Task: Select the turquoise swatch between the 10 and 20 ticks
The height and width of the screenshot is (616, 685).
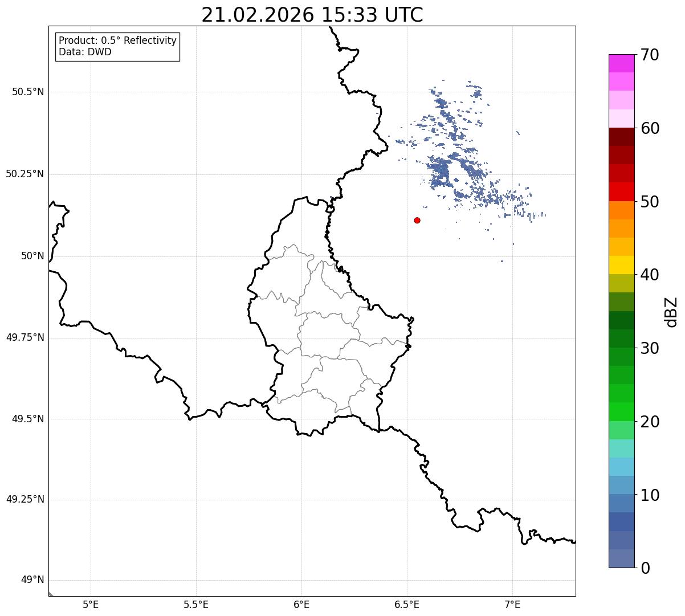Action: point(622,448)
